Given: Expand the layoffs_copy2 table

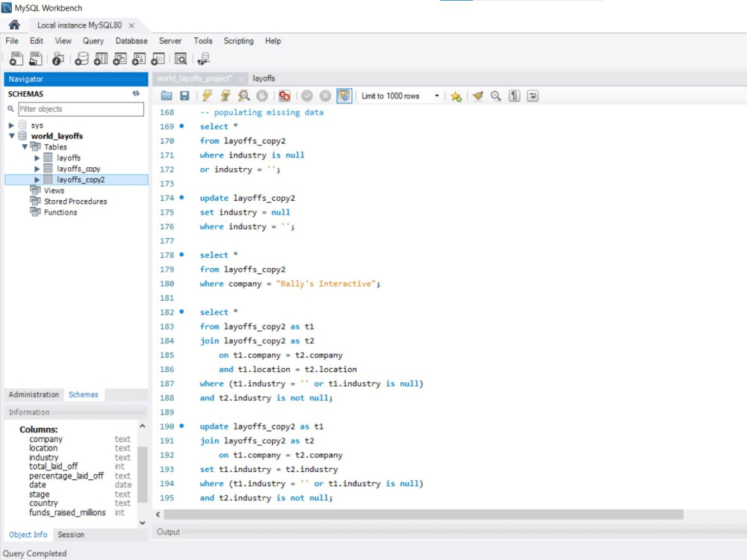Looking at the screenshot, I should tap(37, 179).
